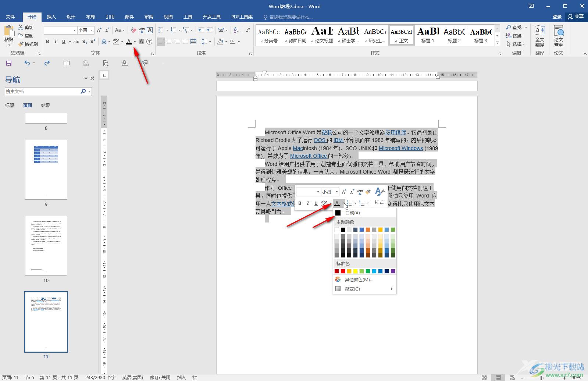Apply the 标题 1 style from gallery
Screen dimensions: 588x381
coord(428,35)
